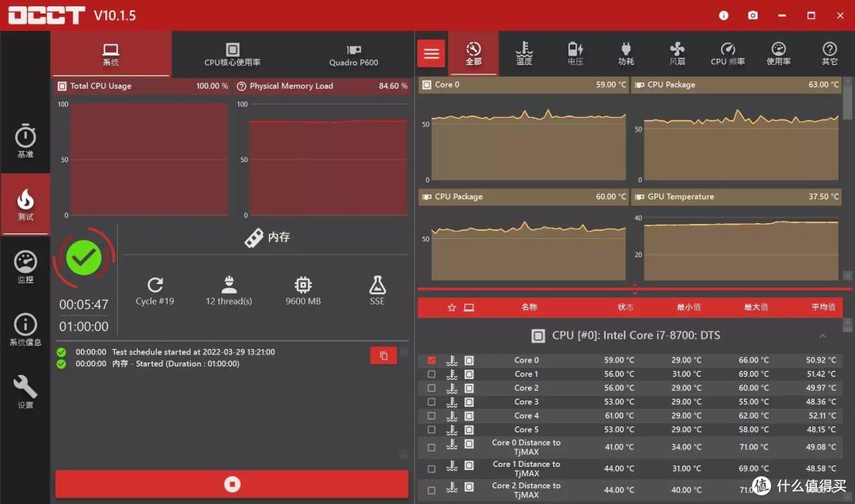Switch to the CPU核心使用率 tab
Screen dimensions: 855x504
point(232,55)
